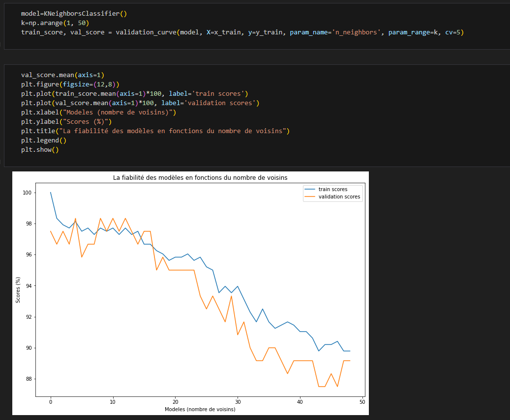
Task: Click the cv=5 argument in first cell
Action: point(454,32)
